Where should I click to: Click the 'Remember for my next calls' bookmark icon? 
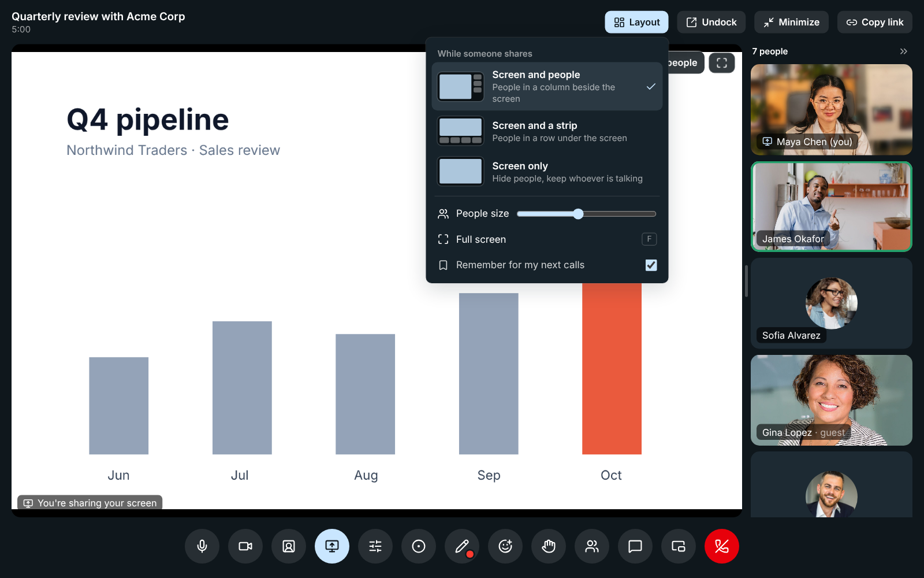443,265
